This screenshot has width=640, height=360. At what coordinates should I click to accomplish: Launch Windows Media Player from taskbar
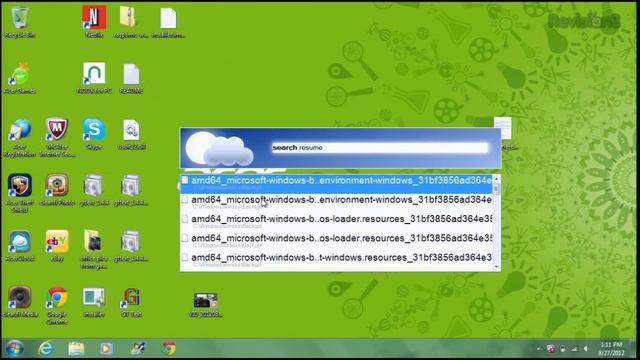[106, 349]
